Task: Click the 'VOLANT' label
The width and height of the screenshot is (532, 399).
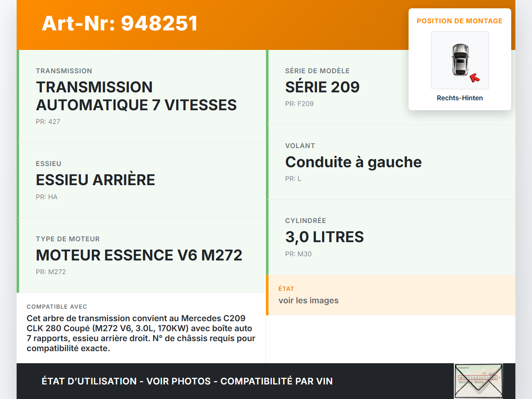Action: pos(300,146)
